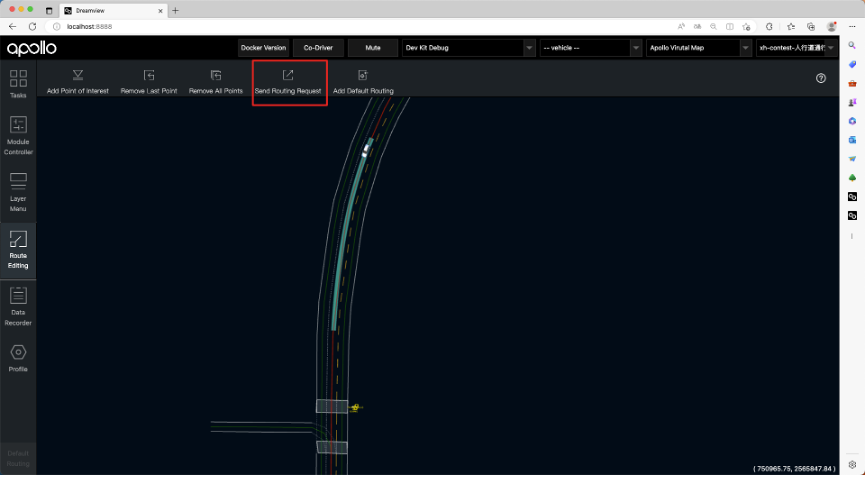Click the translate page icon
Image resolution: width=866 pixels, height=477 pixels.
(698, 26)
